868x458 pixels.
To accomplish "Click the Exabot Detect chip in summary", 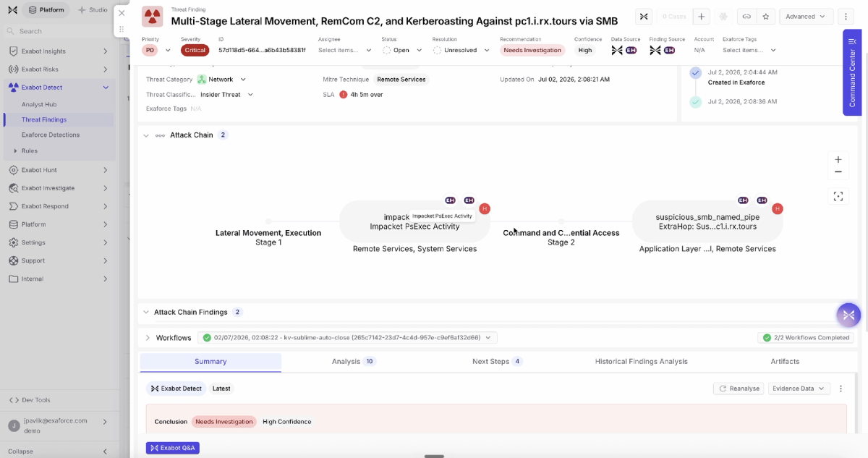I will 176,389.
